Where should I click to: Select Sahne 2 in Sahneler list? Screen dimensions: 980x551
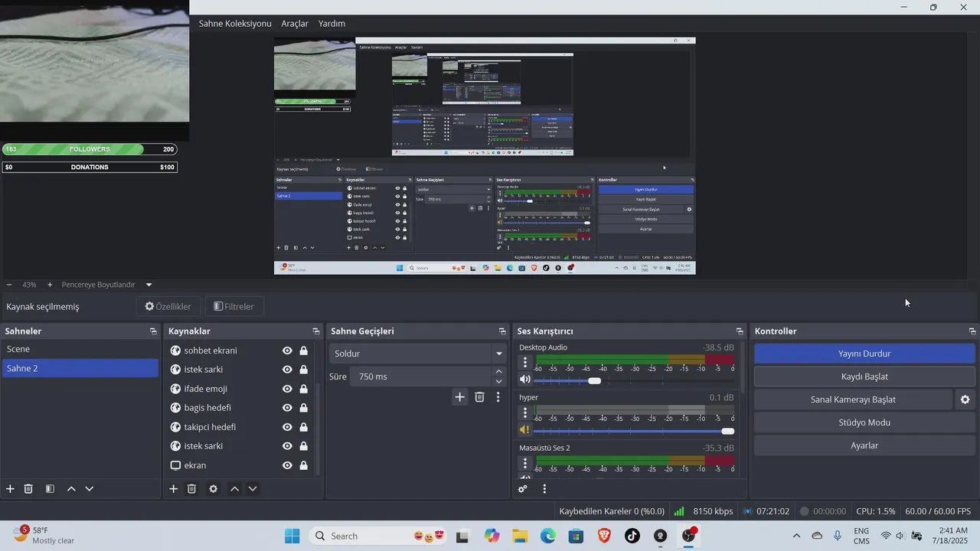click(x=80, y=368)
